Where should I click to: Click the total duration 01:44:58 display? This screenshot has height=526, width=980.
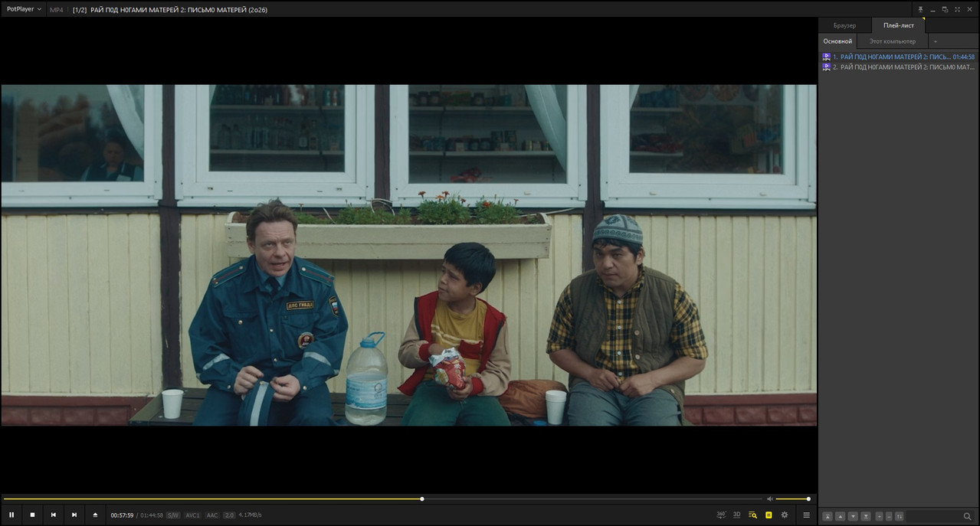pos(152,515)
